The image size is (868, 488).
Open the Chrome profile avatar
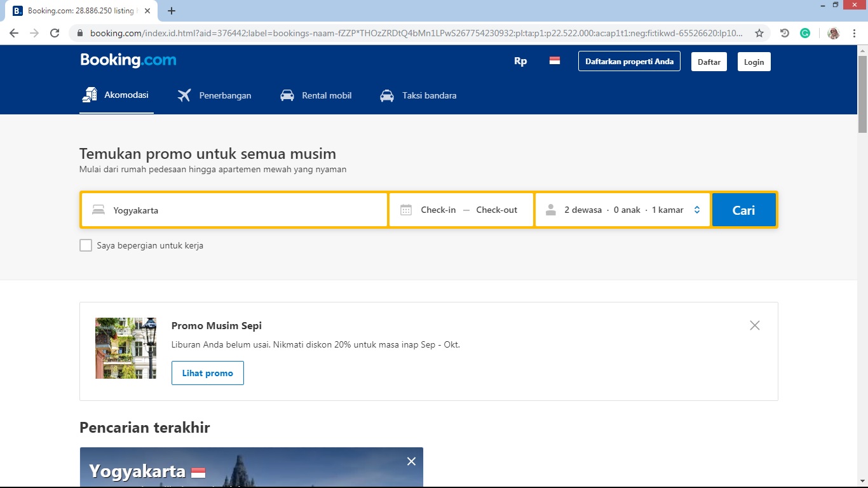834,33
